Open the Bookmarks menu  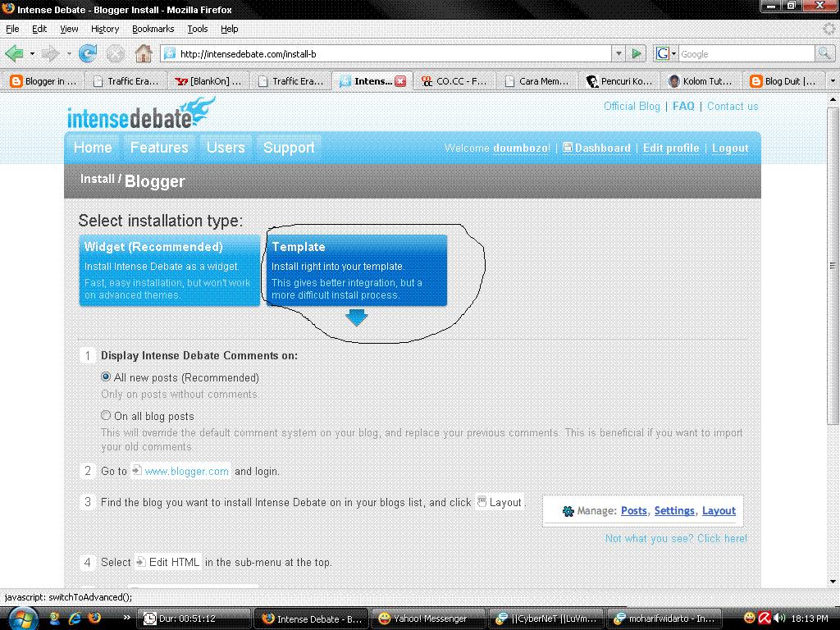[x=153, y=28]
